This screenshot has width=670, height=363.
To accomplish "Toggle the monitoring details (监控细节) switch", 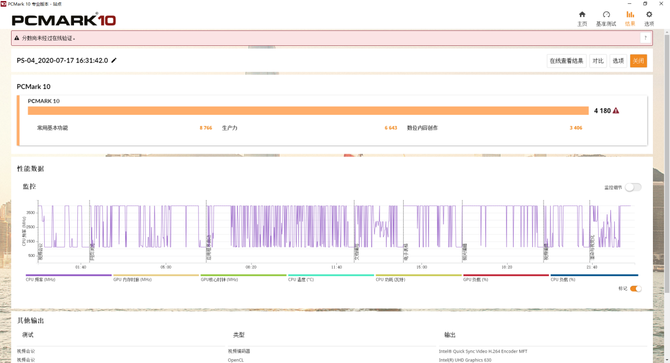I will (x=633, y=187).
